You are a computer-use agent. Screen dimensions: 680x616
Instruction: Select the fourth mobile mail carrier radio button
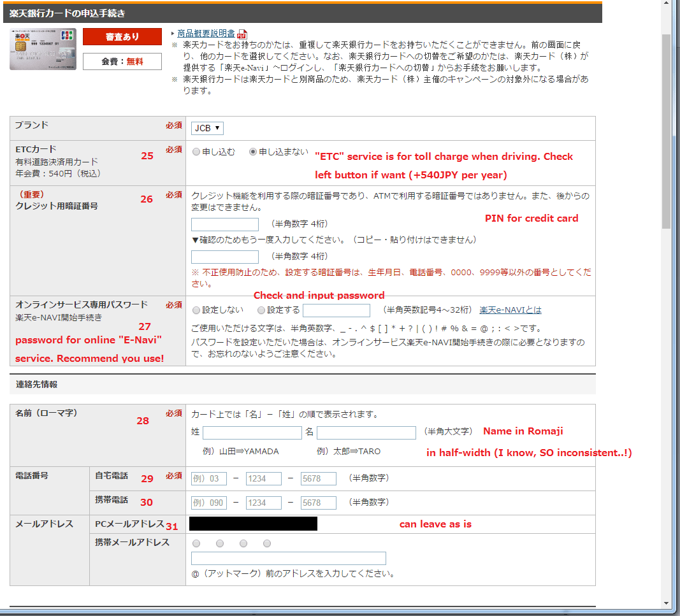[x=267, y=543]
